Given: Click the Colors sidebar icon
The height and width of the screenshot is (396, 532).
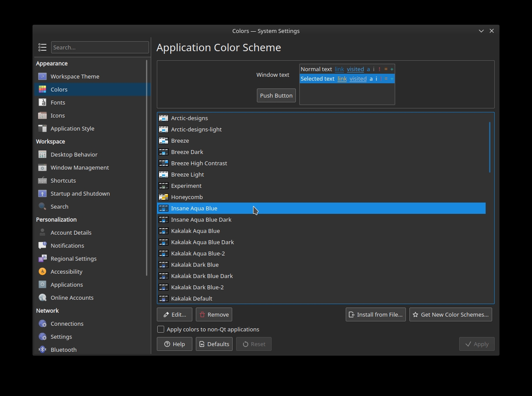Looking at the screenshot, I should pyautogui.click(x=42, y=89).
